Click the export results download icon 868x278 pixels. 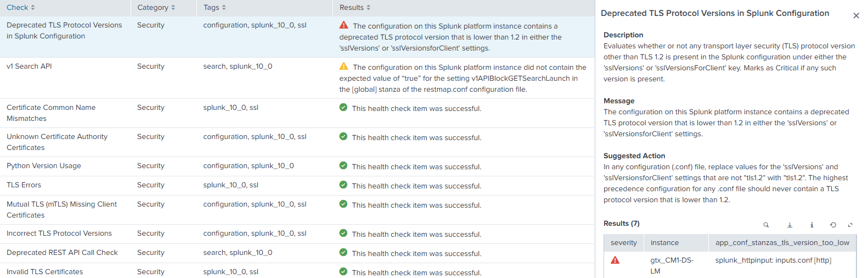pos(790,225)
